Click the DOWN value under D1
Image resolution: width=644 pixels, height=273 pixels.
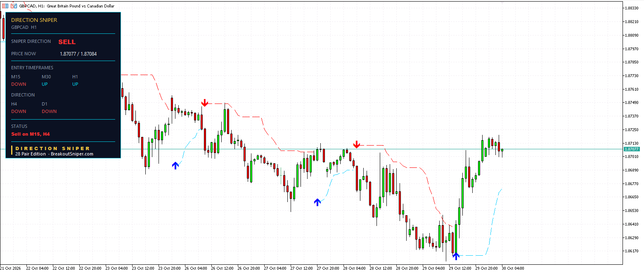point(49,111)
